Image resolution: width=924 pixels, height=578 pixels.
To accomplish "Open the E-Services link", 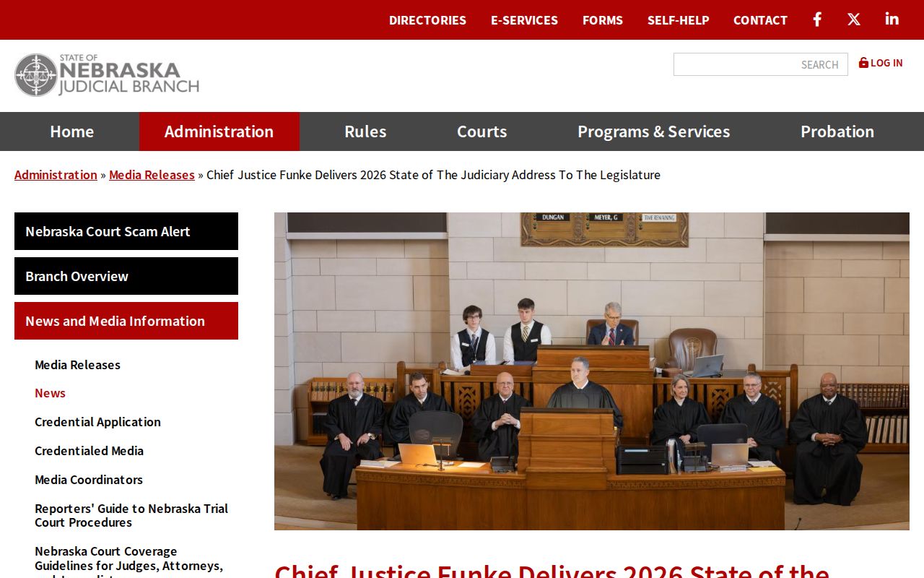I will point(524,20).
